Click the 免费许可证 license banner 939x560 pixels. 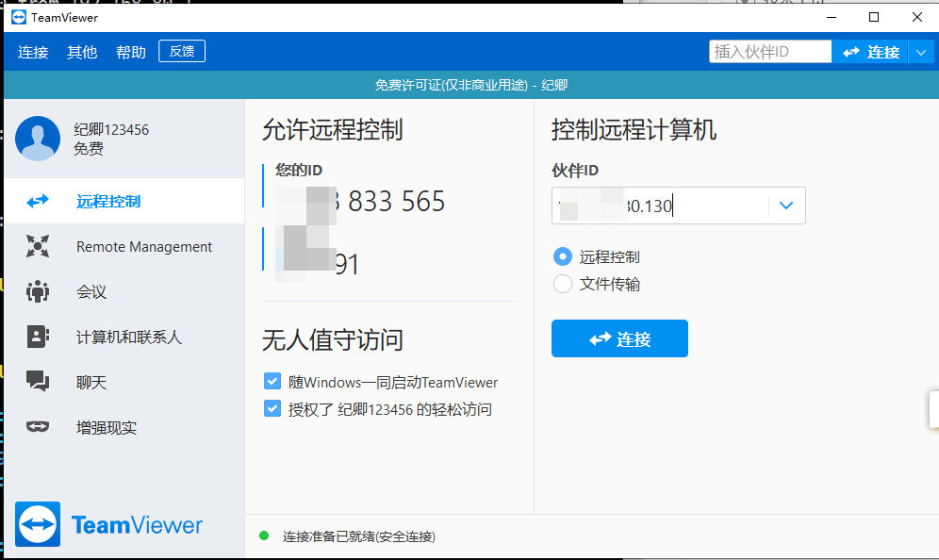click(471, 85)
